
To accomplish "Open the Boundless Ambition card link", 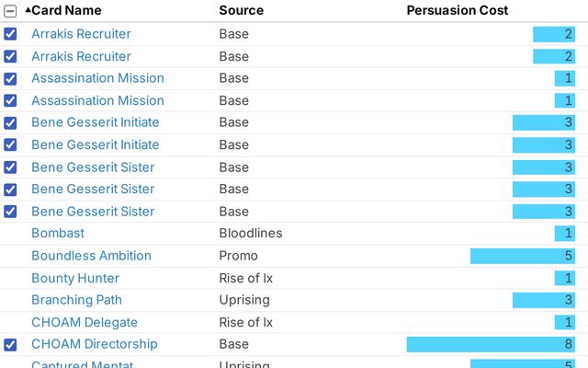I will (x=91, y=256).
